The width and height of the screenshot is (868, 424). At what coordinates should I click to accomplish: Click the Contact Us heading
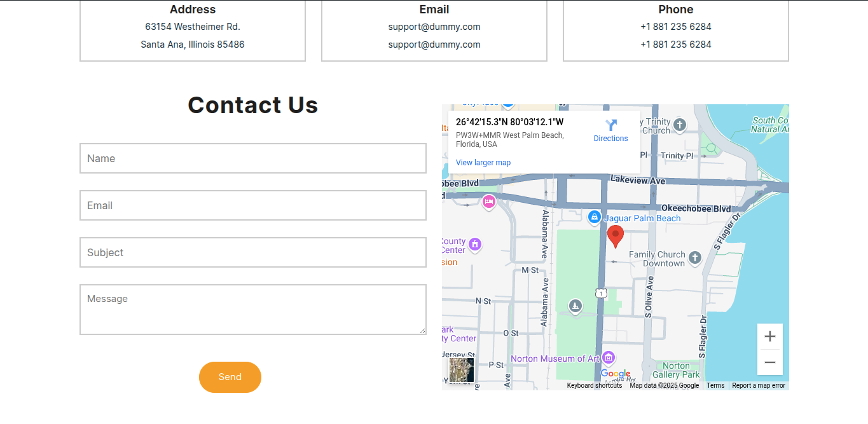pos(253,105)
